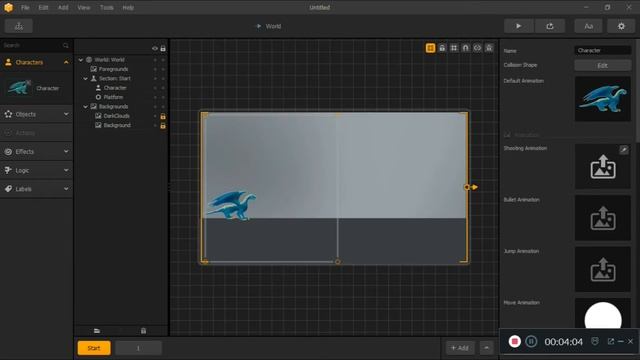Collapse the Backgrounds tree node
The height and width of the screenshot is (360, 640).
(x=85, y=107)
